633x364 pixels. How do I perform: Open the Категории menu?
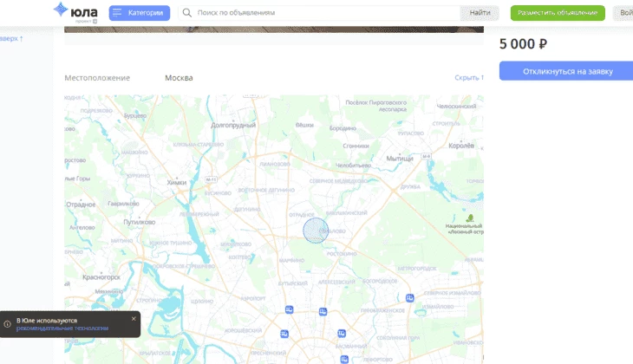140,13
